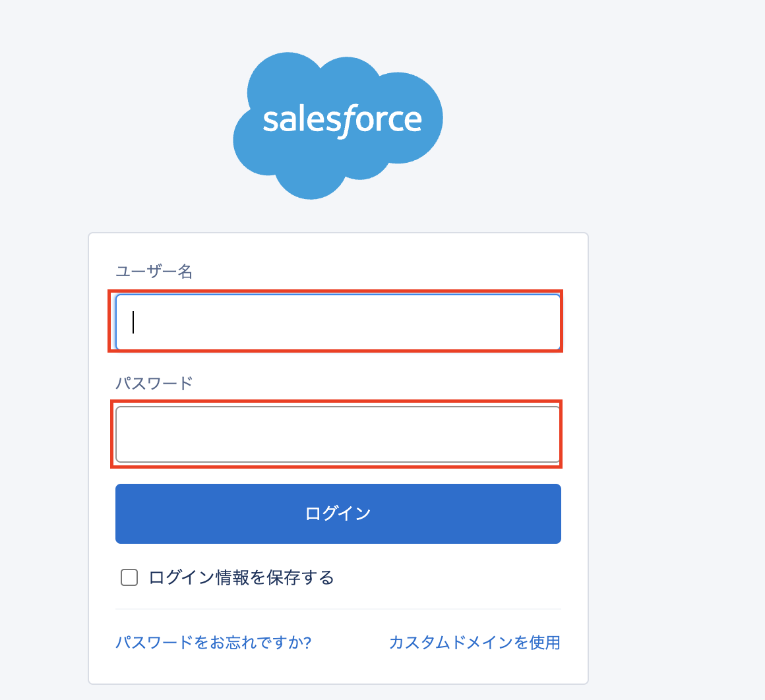Enable the ログイン情報を保存する checkbox

129,578
